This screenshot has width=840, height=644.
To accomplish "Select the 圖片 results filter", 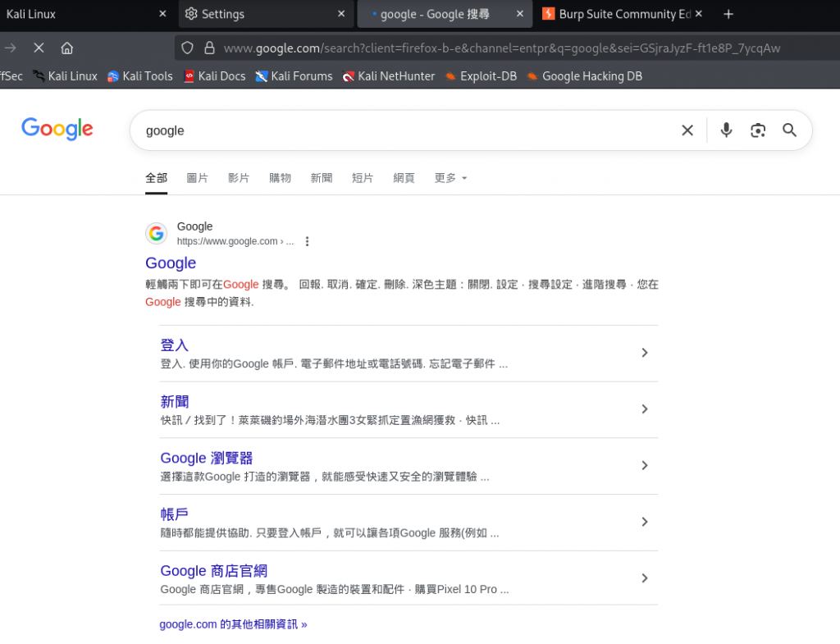I will (197, 178).
